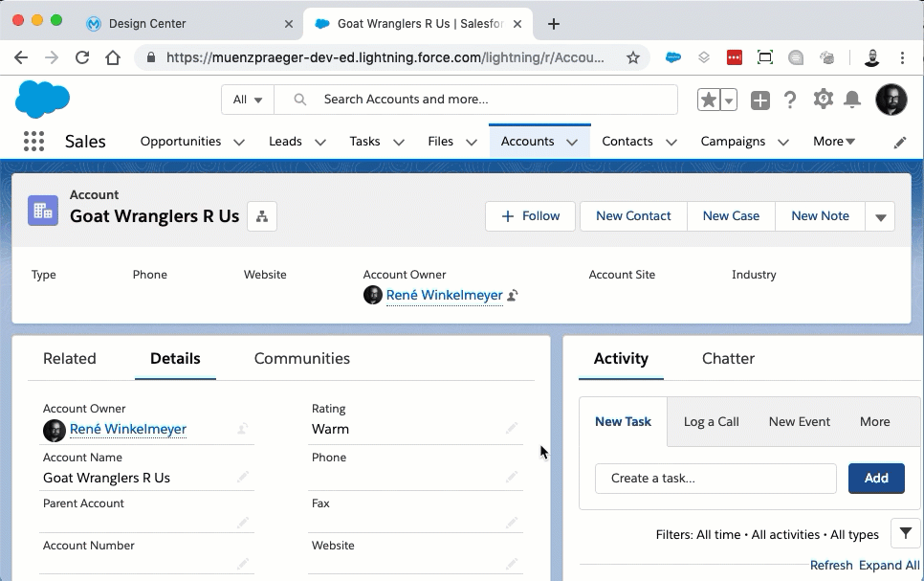
Task: Open the Contacts nav item
Action: [627, 141]
